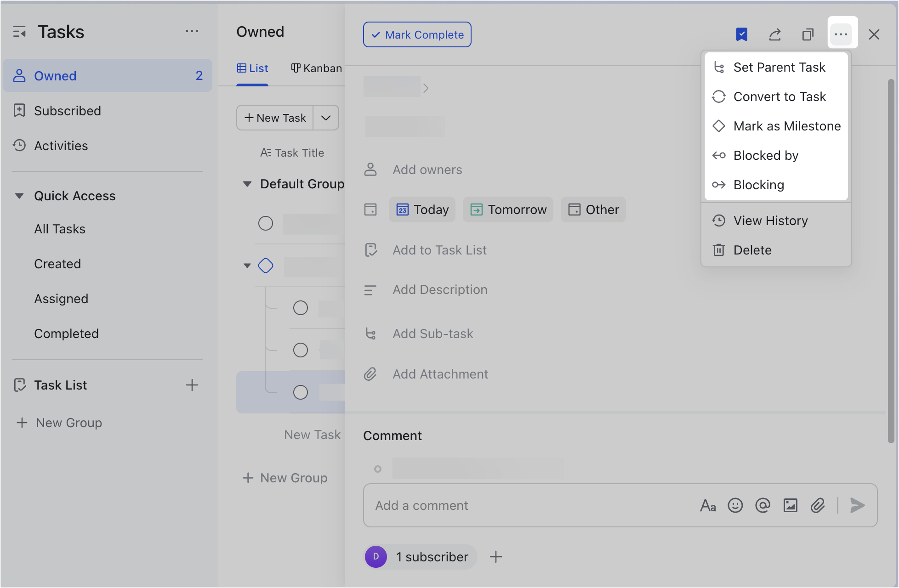Image resolution: width=899 pixels, height=588 pixels.
Task: Click the @ mention icon
Action: (x=762, y=505)
